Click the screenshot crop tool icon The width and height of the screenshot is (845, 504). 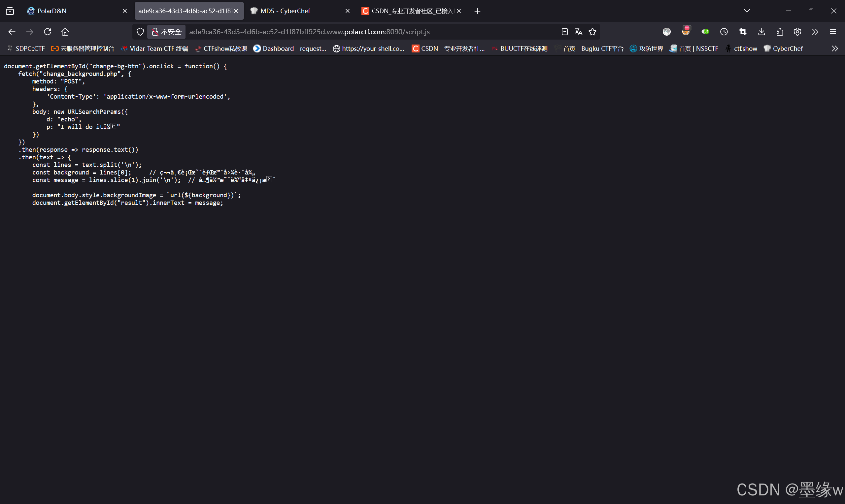click(x=743, y=32)
